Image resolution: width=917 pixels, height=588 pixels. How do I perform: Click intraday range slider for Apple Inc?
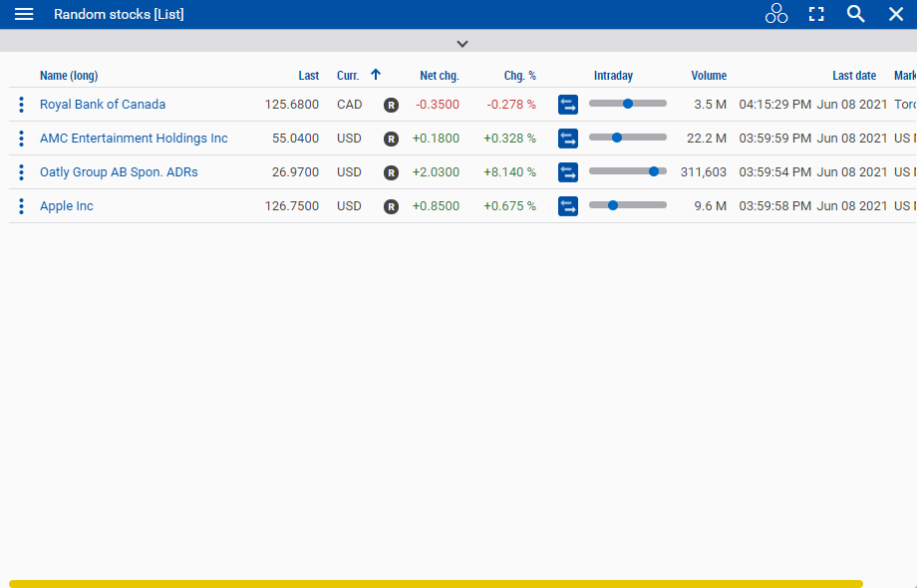(x=628, y=205)
